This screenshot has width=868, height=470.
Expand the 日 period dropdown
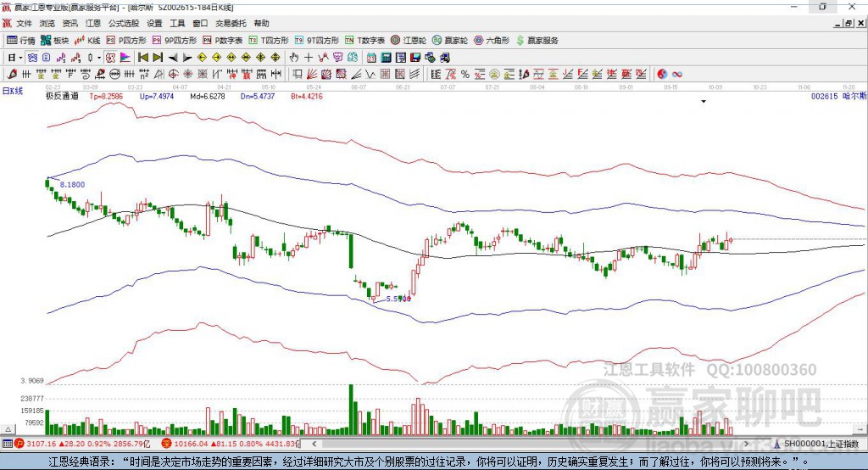tap(20, 58)
